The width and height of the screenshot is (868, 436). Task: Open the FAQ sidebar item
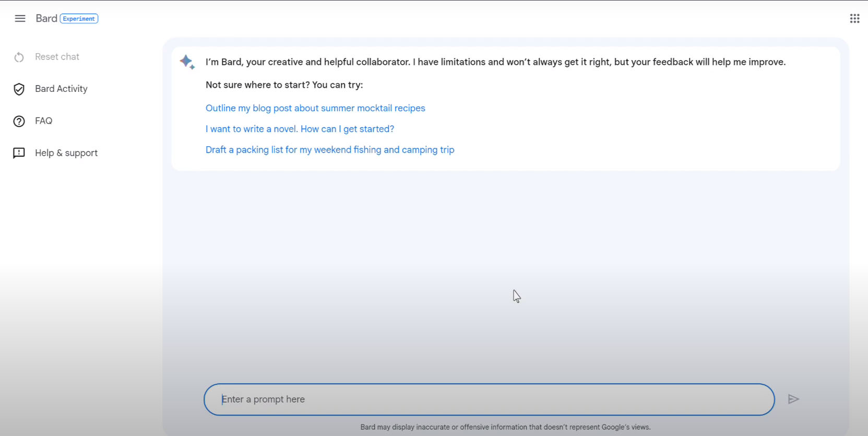[x=43, y=121]
